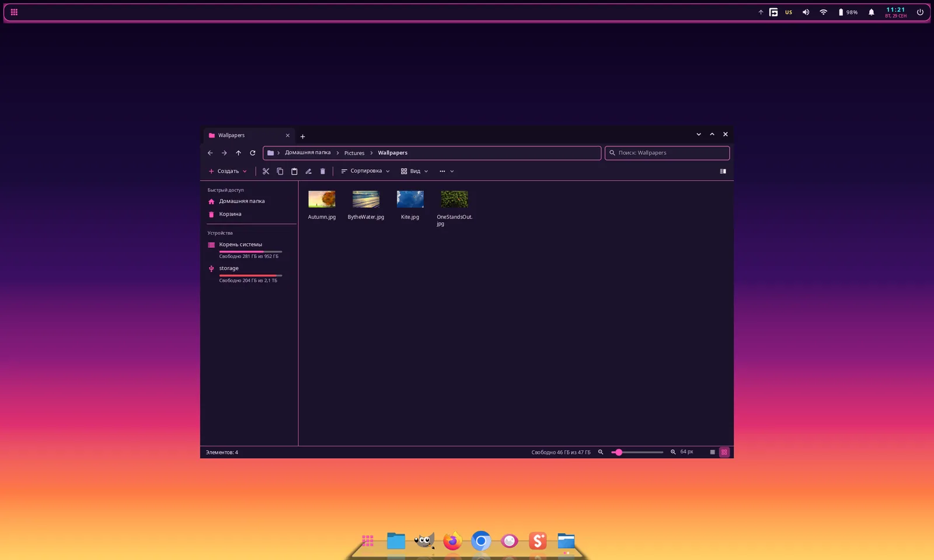Image resolution: width=934 pixels, height=560 pixels.
Task: Select the Kite.jpg thumbnail
Action: (410, 199)
